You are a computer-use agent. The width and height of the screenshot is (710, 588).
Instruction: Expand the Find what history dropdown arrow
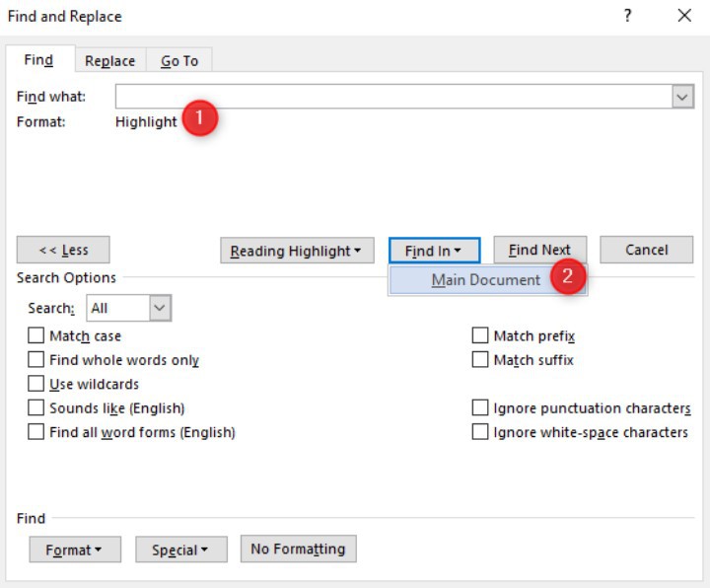point(682,97)
